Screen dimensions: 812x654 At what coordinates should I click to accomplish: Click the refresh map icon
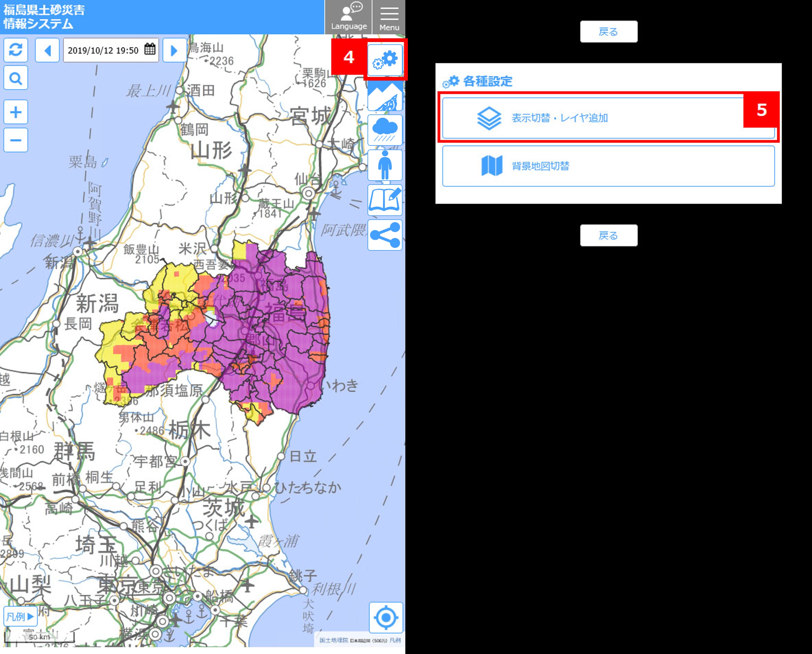(x=15, y=50)
